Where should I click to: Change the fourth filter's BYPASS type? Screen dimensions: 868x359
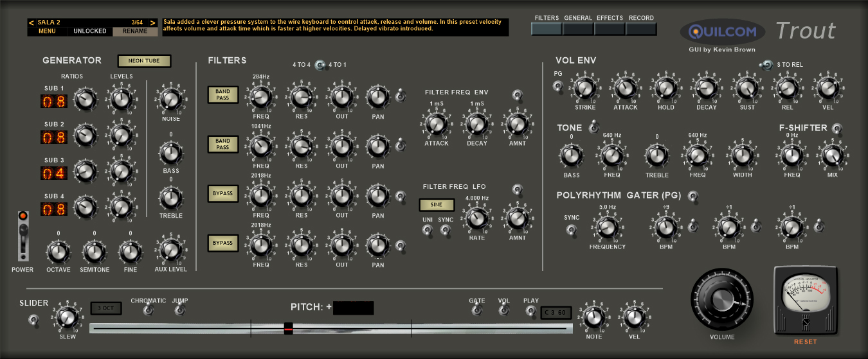[x=222, y=243]
